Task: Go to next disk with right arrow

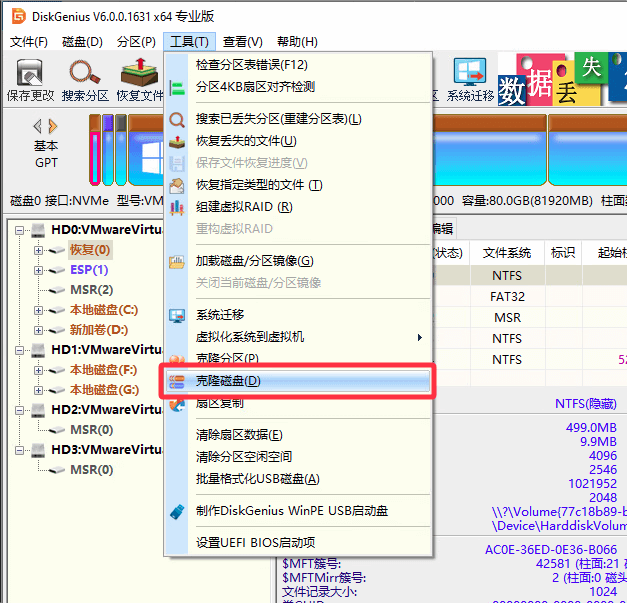Action: (x=53, y=126)
